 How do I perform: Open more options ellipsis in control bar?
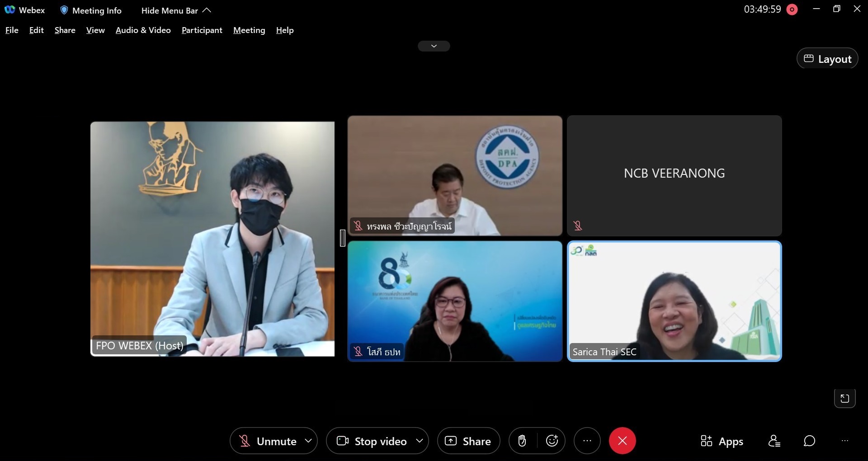587,441
